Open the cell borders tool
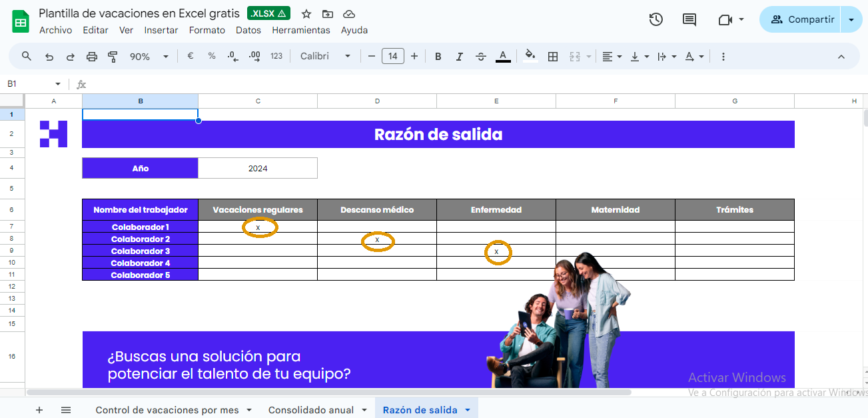 tap(552, 57)
